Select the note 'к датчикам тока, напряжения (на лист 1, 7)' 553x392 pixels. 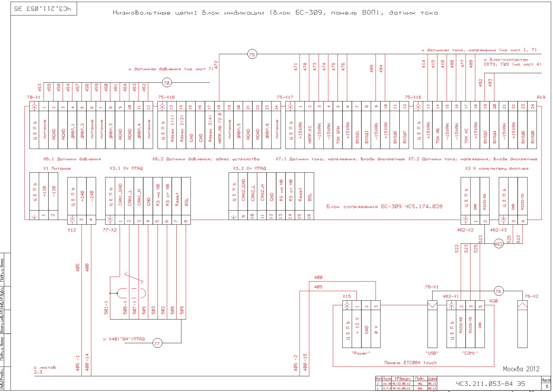click(479, 50)
